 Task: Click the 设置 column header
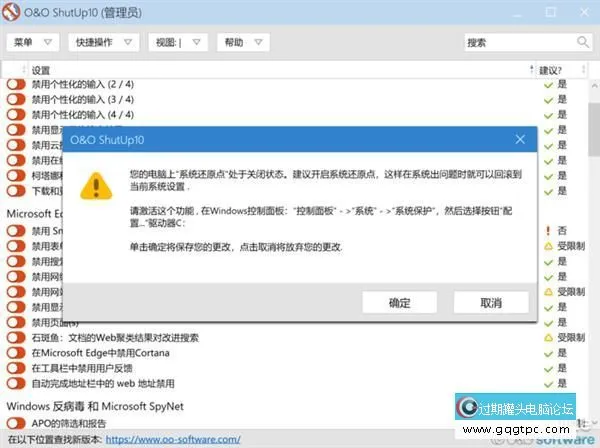(41, 70)
